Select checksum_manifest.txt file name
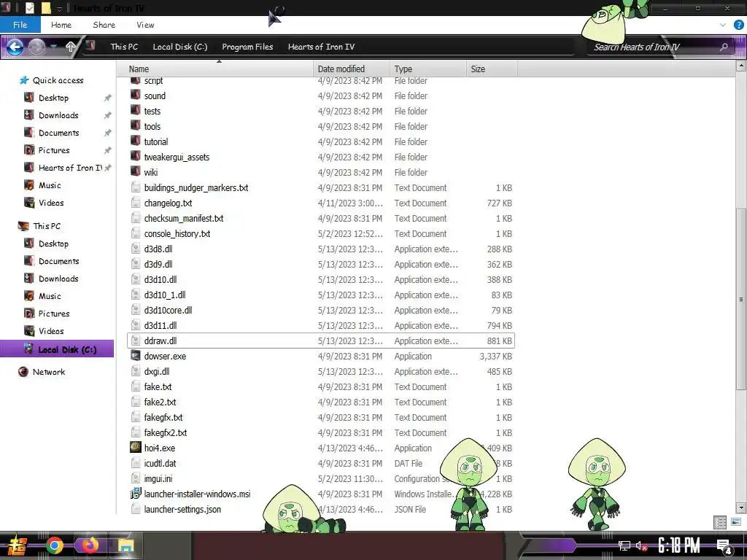747x560 pixels. 184,218
